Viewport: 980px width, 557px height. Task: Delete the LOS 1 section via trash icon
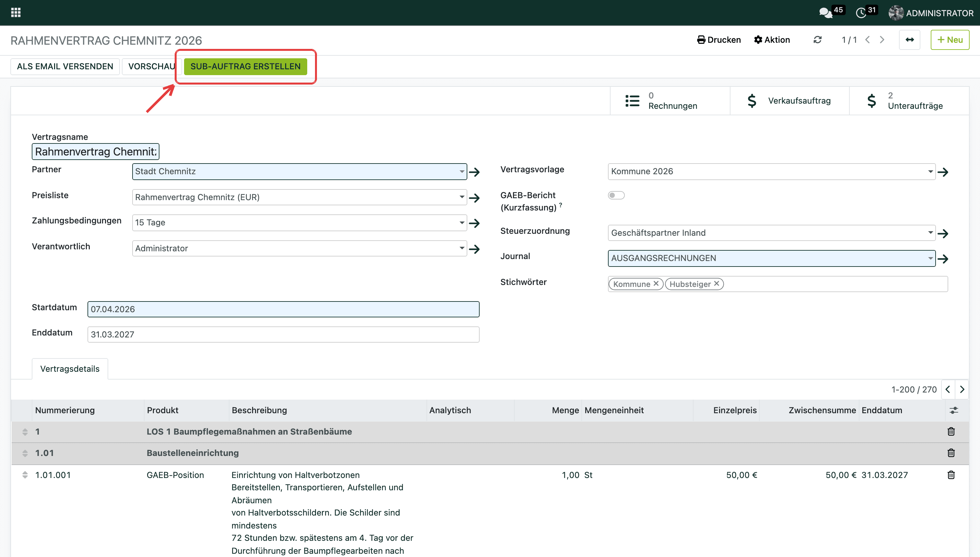click(x=951, y=432)
